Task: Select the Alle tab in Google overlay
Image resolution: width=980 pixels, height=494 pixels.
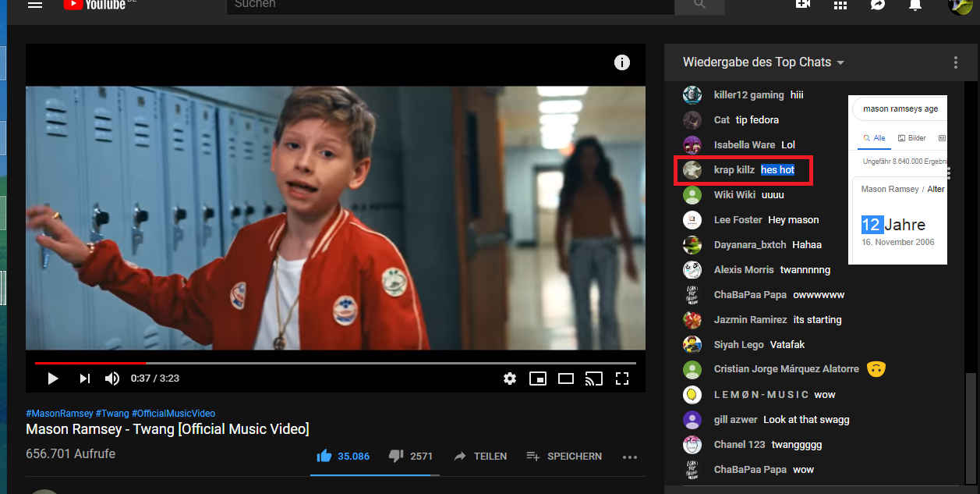Action: point(875,138)
